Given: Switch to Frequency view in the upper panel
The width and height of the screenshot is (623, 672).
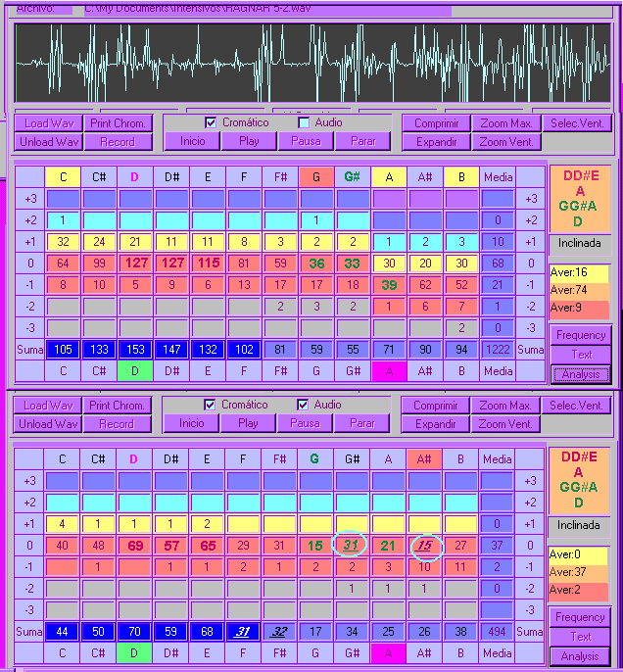Looking at the screenshot, I should (x=580, y=335).
